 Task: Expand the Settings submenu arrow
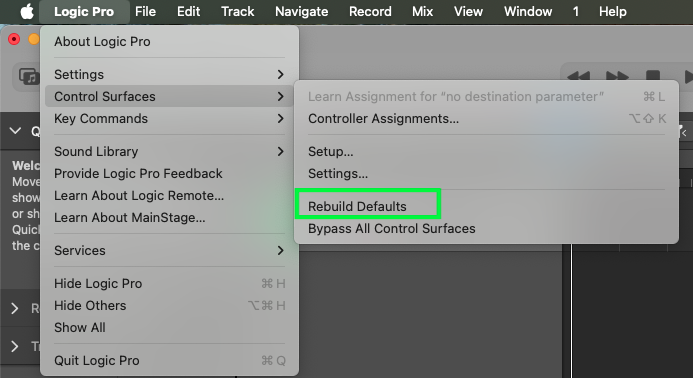click(x=280, y=74)
